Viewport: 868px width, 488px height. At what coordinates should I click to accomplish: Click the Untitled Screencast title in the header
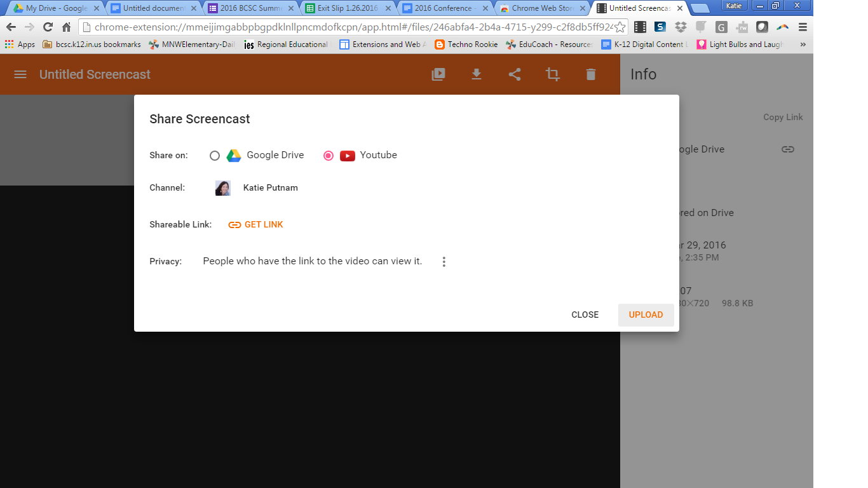95,74
